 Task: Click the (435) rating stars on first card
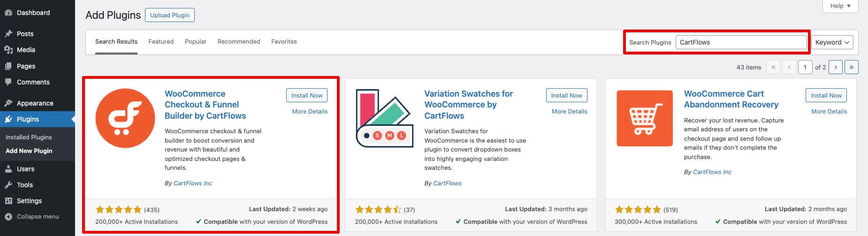click(118, 210)
